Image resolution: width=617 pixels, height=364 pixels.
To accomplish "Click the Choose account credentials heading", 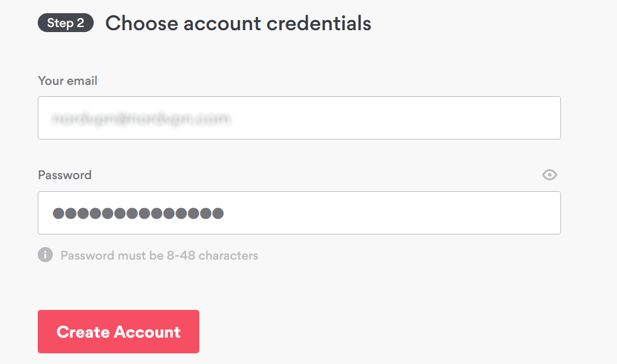I will [238, 23].
